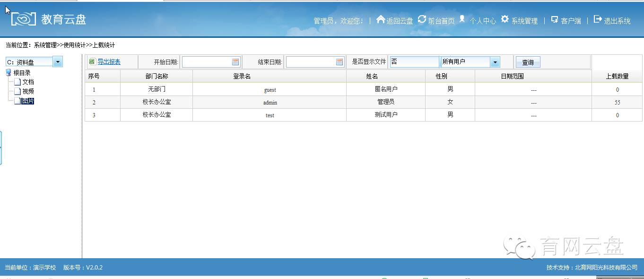Viewport: 644px width, 279px height.
Task: Select the 视频 folder in tree
Action: tap(28, 91)
